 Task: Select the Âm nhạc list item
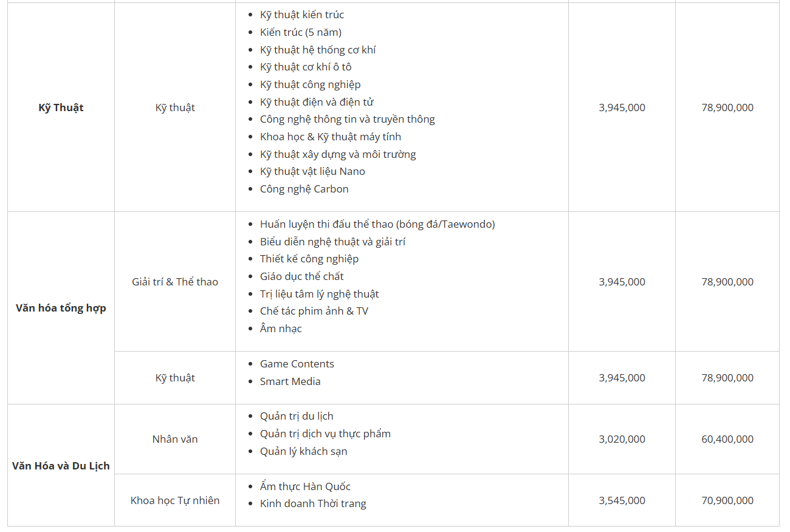point(281,329)
